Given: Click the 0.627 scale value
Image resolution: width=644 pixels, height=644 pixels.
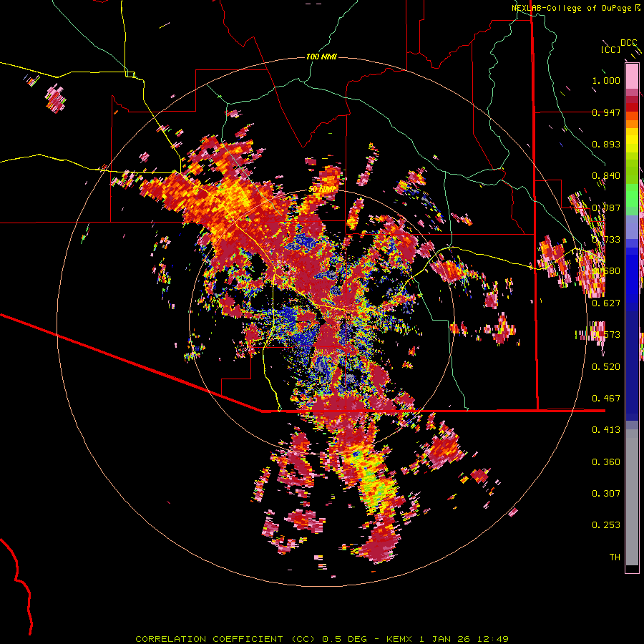Looking at the screenshot, I should point(606,303).
